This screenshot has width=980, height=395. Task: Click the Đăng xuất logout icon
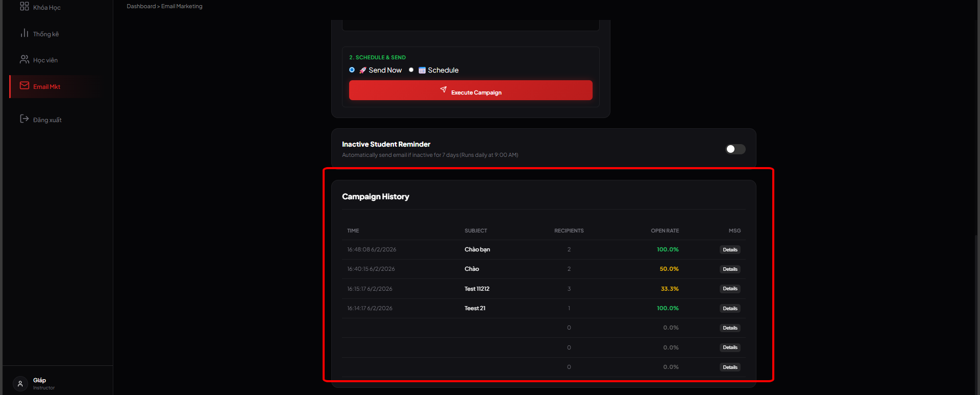coord(24,119)
